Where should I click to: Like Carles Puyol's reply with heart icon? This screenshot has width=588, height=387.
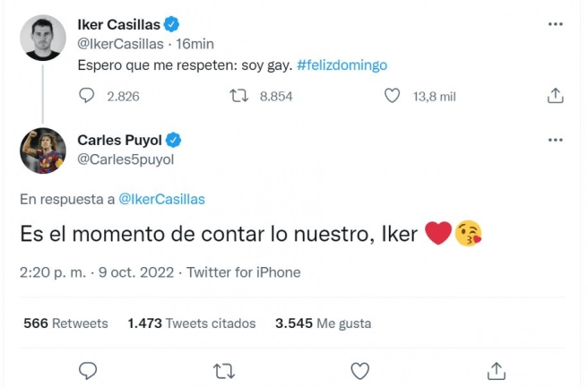[360, 371]
